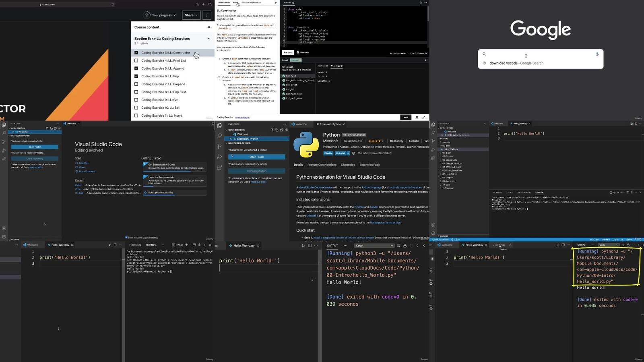The width and height of the screenshot is (644, 362).
Task: Collapse the instructions pane with the arrow
Action: coord(276,3)
